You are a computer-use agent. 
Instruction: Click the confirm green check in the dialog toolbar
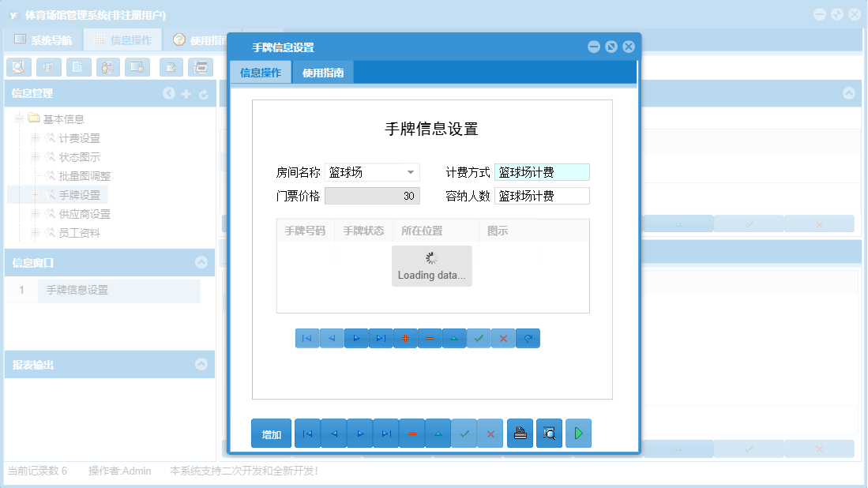pos(464,433)
